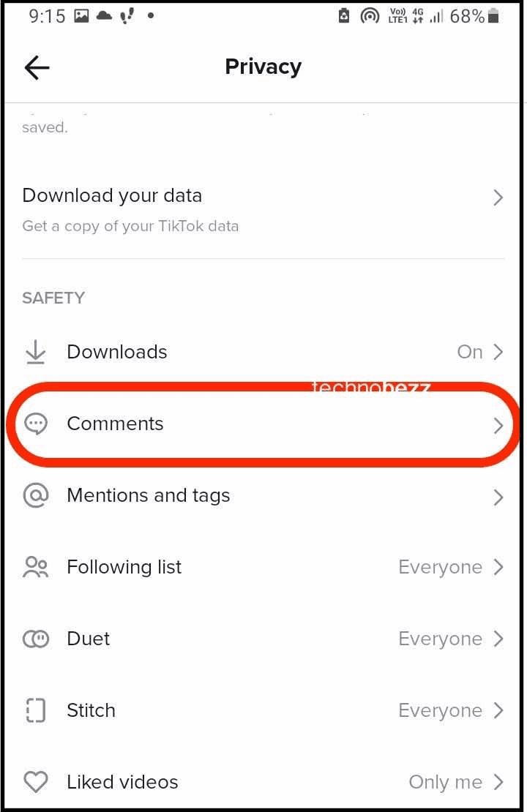Expand Mentions and tags chevron
The image size is (527, 812).
point(498,497)
